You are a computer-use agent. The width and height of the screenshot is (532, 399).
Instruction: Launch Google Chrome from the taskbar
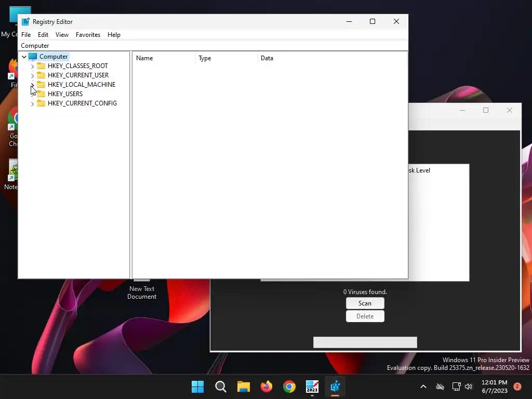289,387
